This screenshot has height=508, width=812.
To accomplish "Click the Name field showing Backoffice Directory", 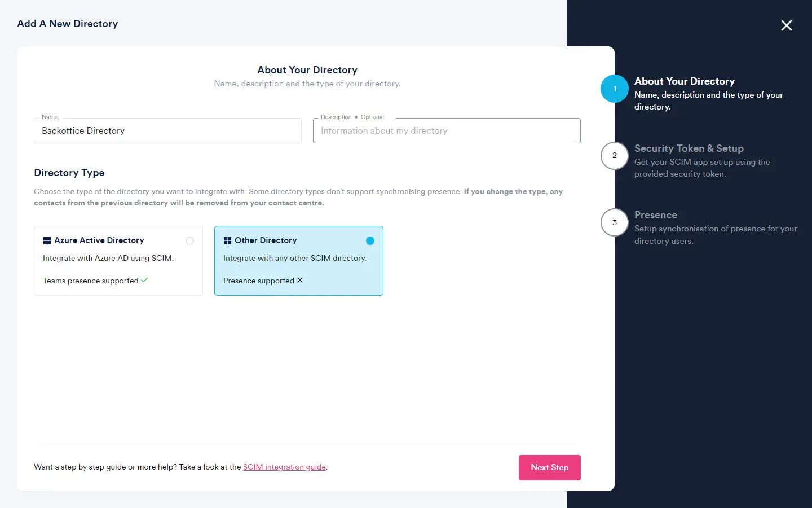I will pyautogui.click(x=167, y=130).
